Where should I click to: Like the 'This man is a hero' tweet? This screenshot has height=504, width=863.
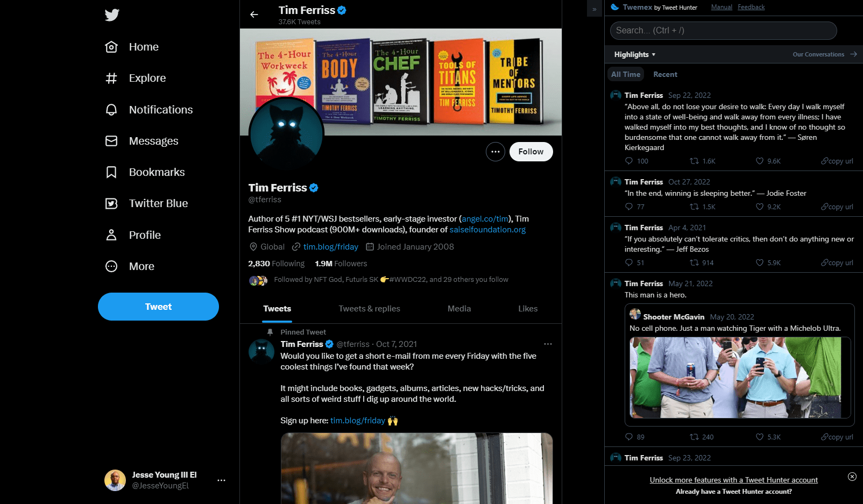[760, 437]
